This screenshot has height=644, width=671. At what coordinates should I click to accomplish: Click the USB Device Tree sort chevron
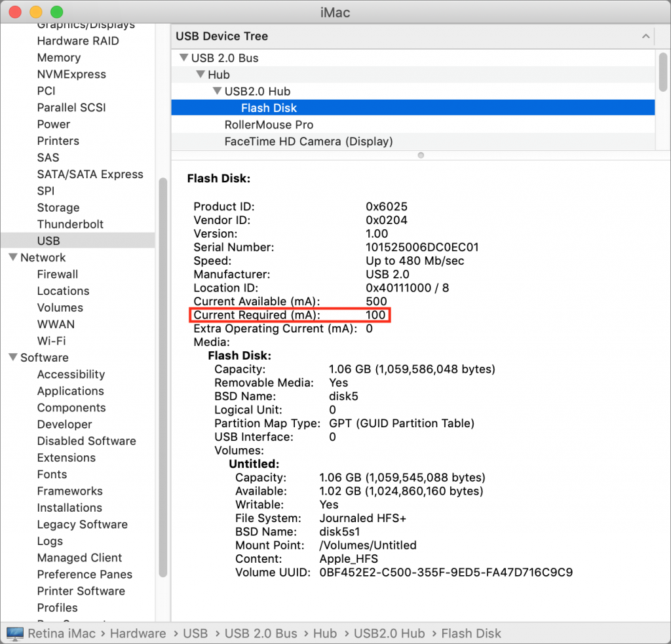pos(645,36)
